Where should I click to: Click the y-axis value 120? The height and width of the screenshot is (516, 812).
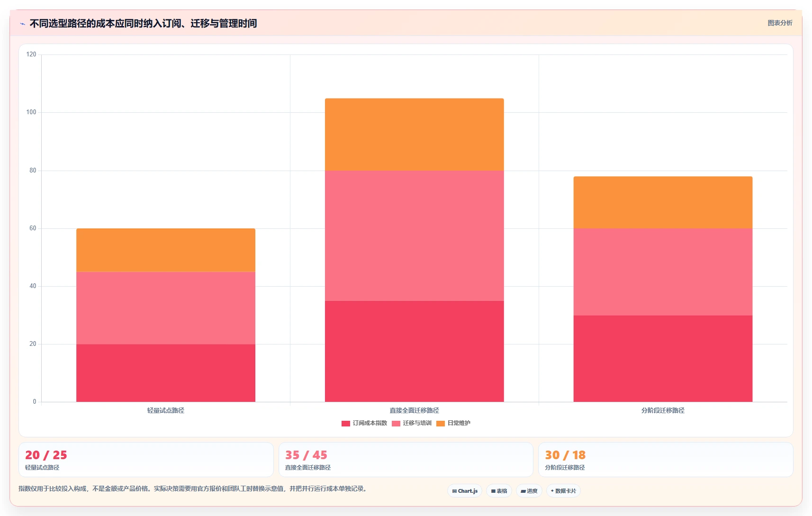[31, 54]
